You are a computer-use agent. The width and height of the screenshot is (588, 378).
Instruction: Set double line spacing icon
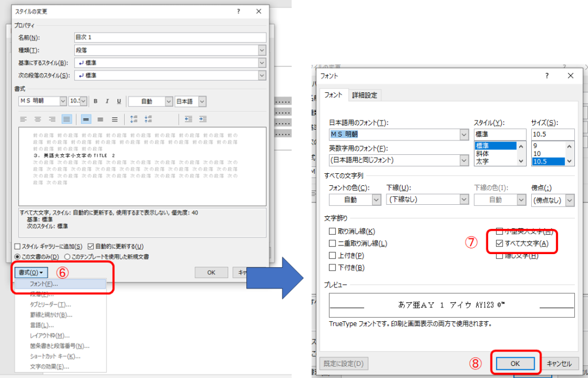click(115, 119)
